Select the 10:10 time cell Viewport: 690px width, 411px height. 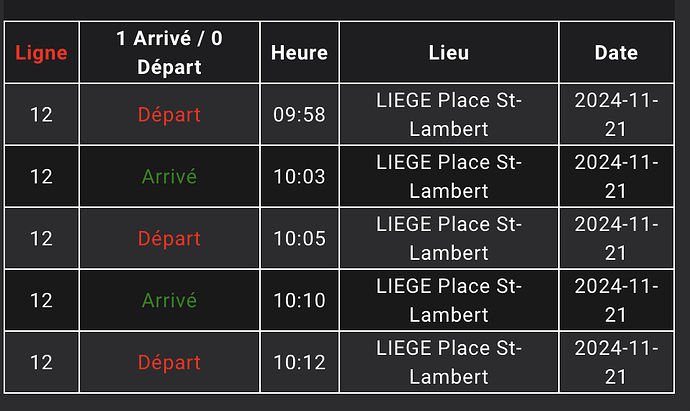coord(299,301)
